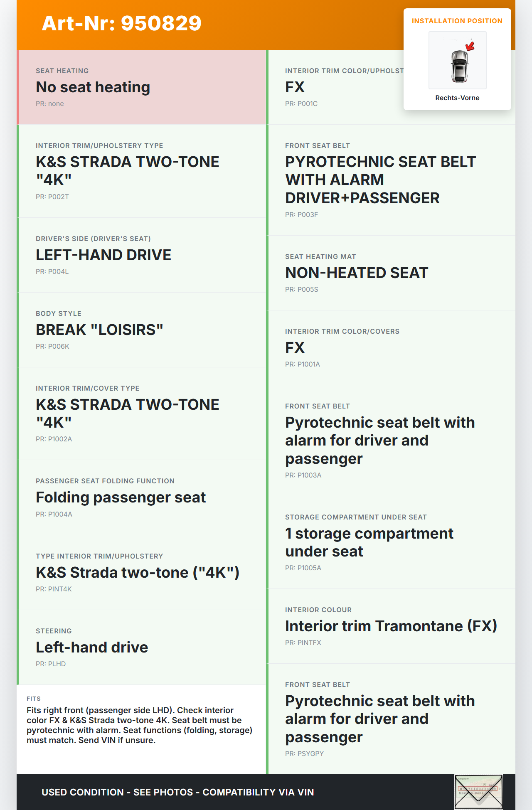Select "PYROTECHNIC SEAT BELT WITH ALARM DRIVER+PASSENGER"
532x810 pixels.
(380, 180)
